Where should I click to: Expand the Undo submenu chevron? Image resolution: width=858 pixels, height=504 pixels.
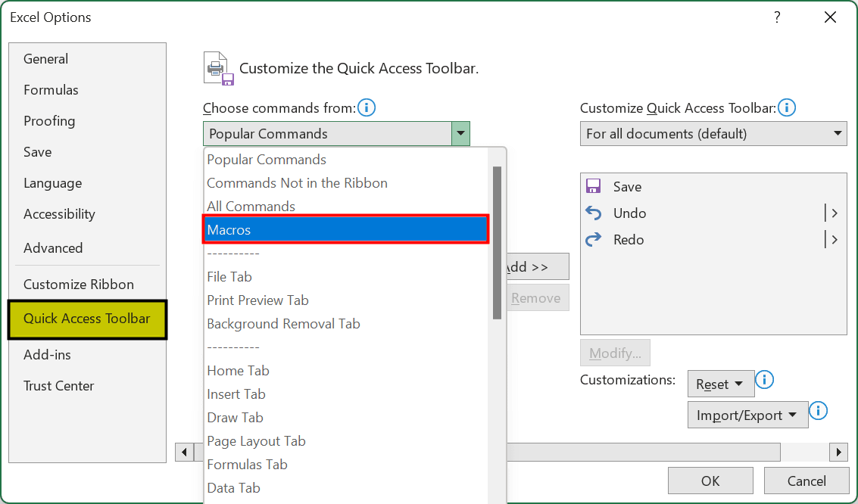(x=835, y=213)
